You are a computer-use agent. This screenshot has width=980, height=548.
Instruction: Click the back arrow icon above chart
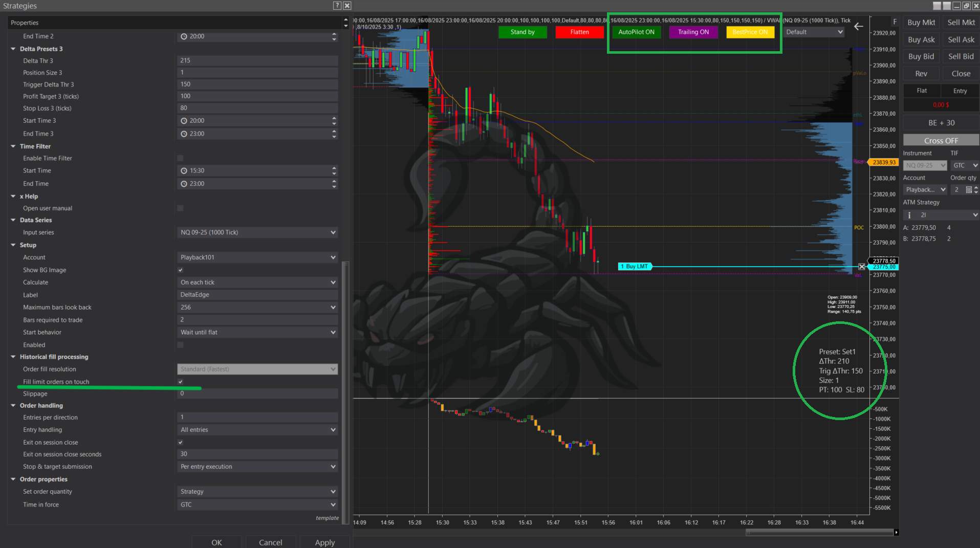859,27
